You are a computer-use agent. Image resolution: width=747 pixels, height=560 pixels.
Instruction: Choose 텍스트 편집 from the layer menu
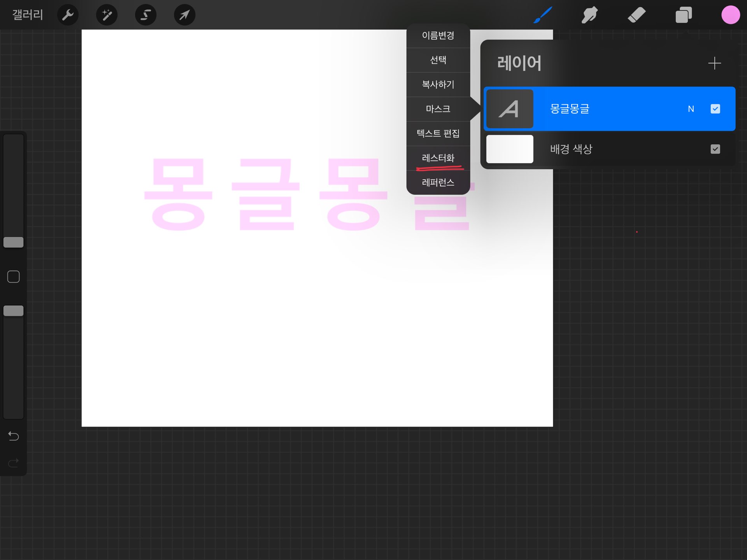438,133
